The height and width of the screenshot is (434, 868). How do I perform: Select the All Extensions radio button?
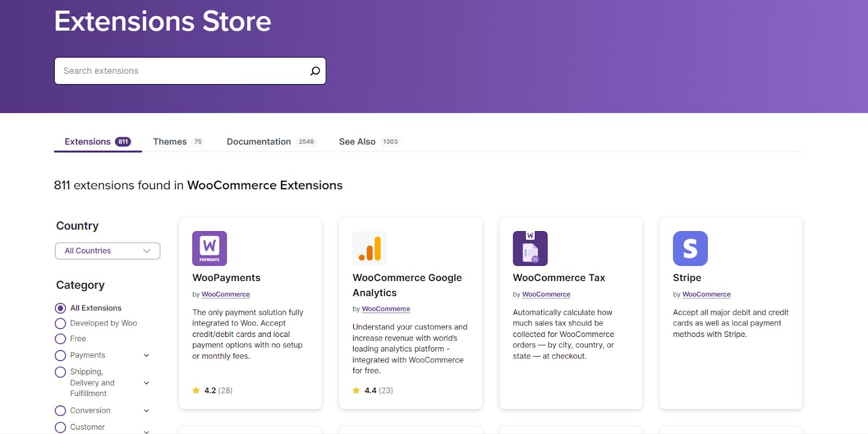click(60, 308)
